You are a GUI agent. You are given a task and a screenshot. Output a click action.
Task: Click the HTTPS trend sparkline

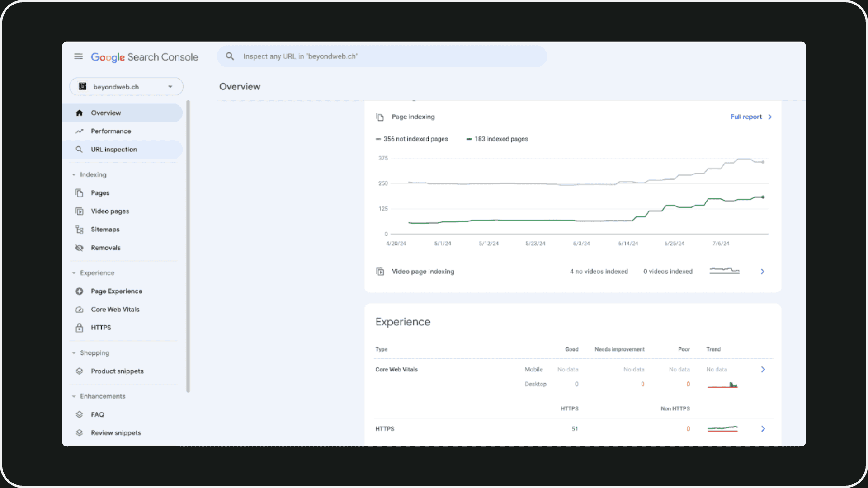tap(722, 429)
